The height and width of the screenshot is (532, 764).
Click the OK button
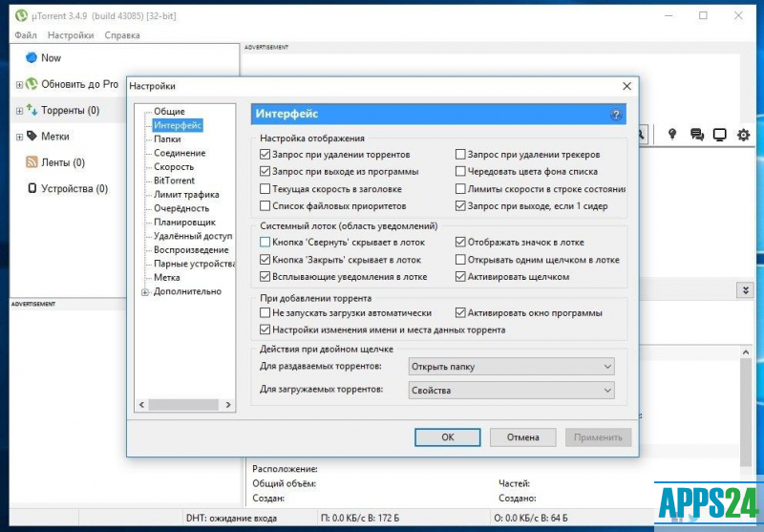pyautogui.click(x=448, y=437)
